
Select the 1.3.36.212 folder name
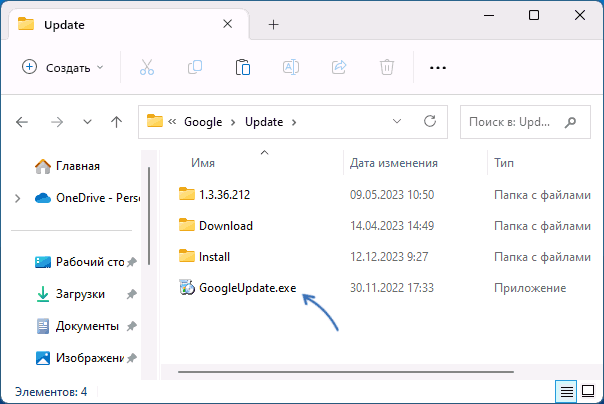(x=224, y=195)
